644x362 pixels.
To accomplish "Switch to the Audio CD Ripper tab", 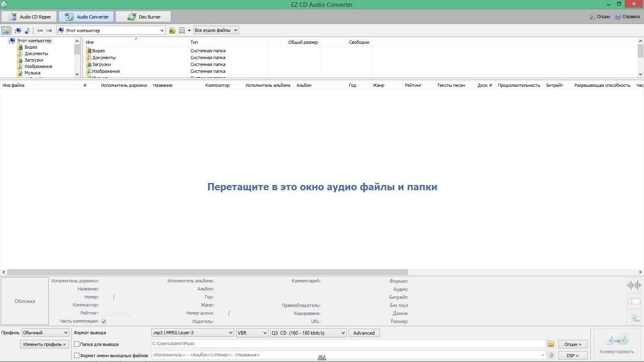I will point(29,16).
